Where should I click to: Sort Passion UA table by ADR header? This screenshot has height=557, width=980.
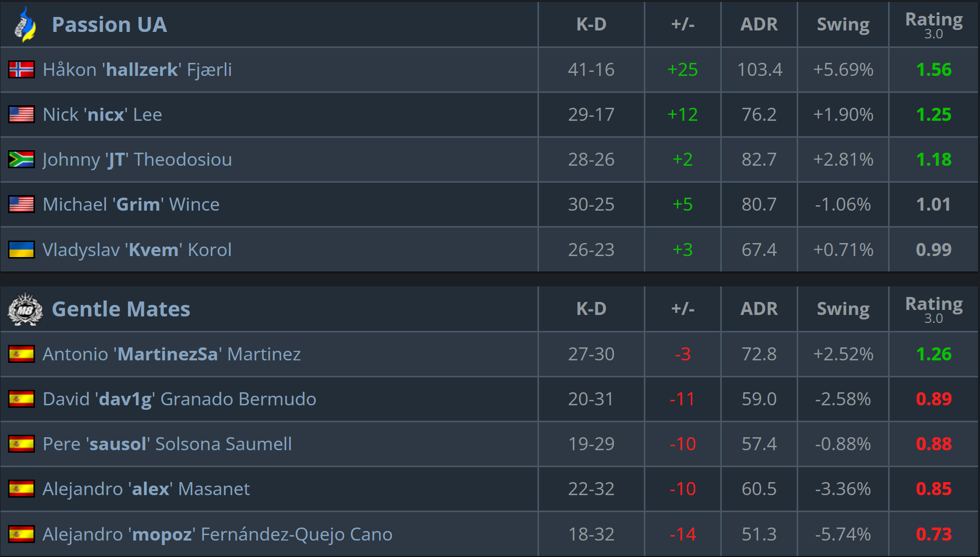(x=759, y=24)
